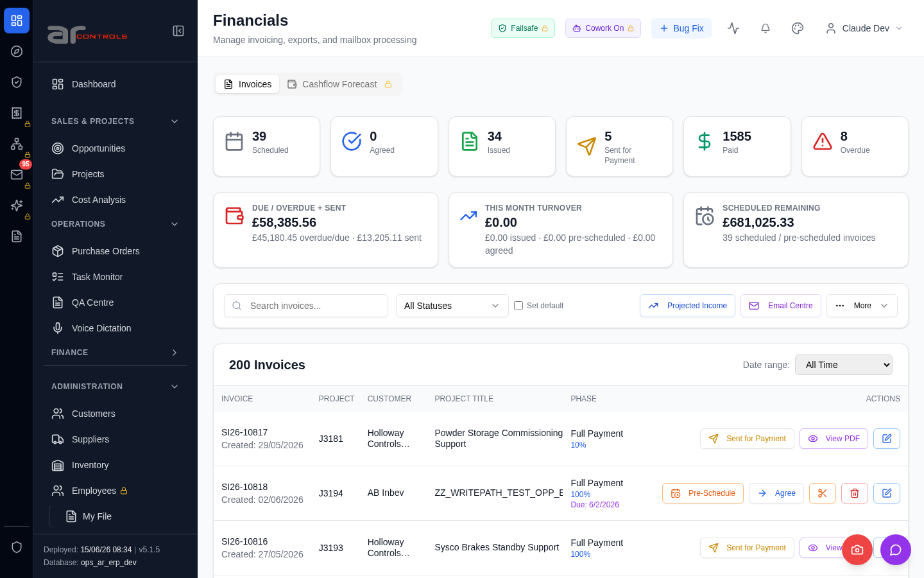Click the Scheduled calendar icon card
The image size is (924, 578).
coord(234,141)
